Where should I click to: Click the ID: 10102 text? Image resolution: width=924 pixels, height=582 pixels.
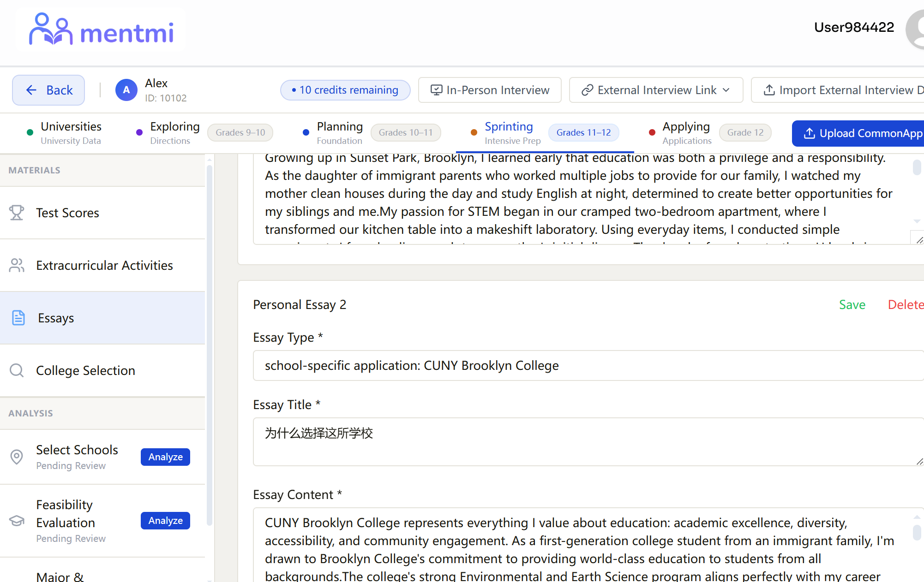pyautogui.click(x=166, y=98)
